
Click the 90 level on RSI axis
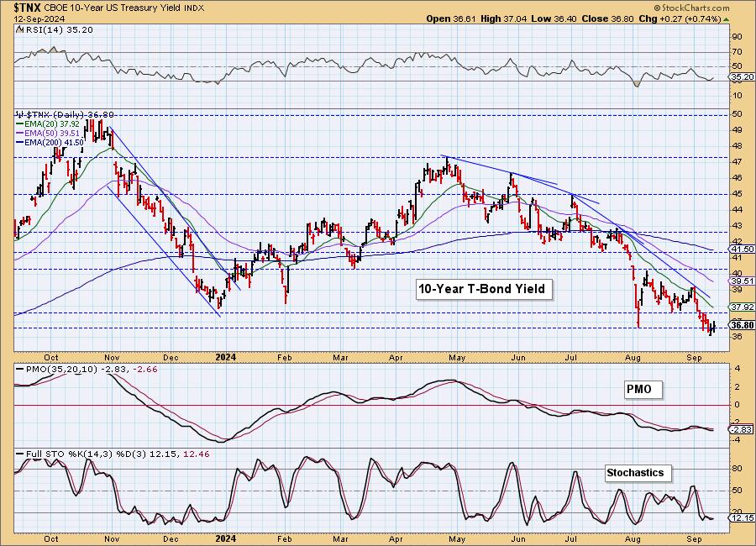click(x=738, y=37)
